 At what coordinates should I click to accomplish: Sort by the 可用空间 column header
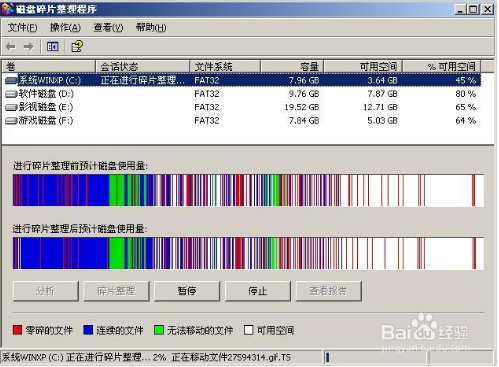[x=363, y=67]
